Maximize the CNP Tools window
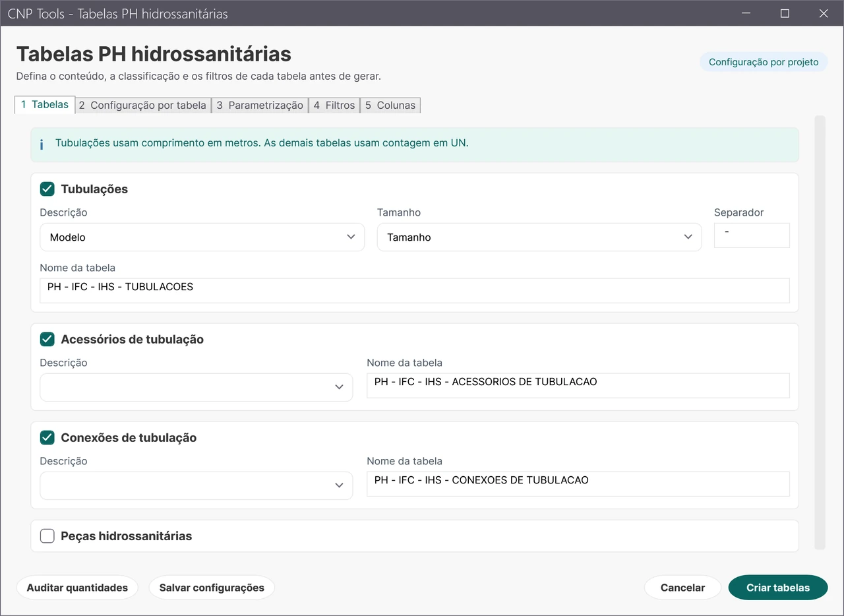The image size is (844, 616). pyautogui.click(x=785, y=13)
